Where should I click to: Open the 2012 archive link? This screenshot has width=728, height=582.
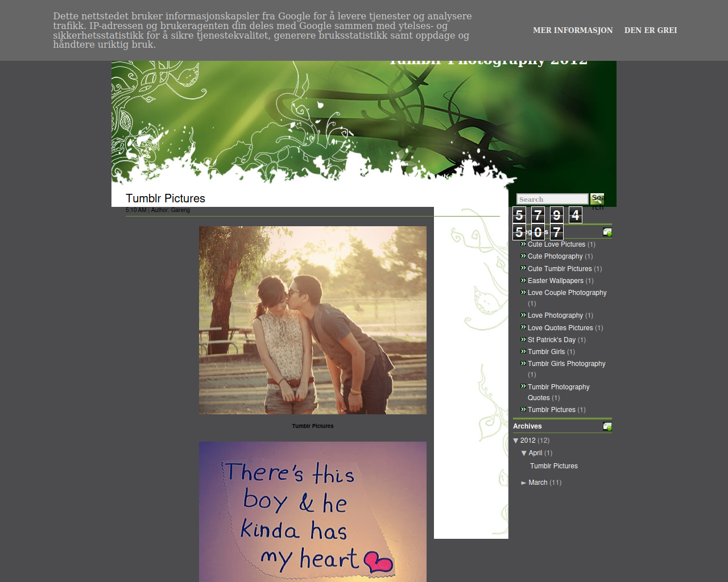528,440
